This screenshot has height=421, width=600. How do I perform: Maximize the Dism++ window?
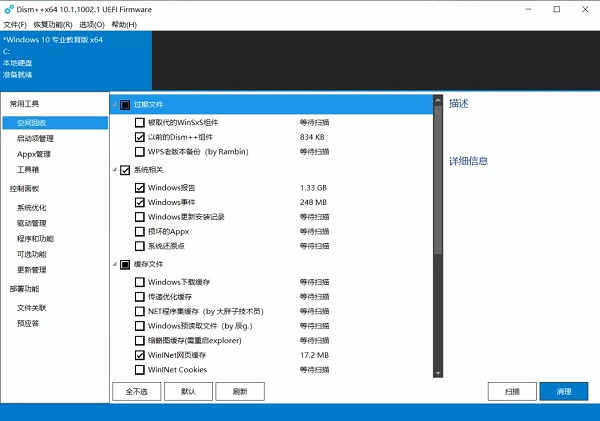tap(557, 9)
